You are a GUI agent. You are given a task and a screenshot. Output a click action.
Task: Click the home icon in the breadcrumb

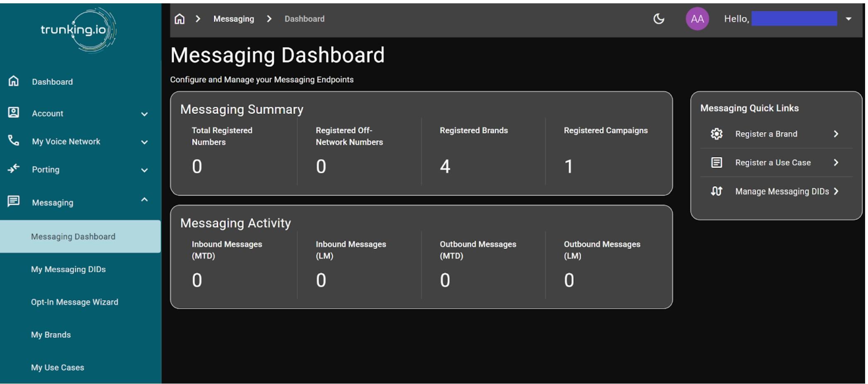click(179, 19)
